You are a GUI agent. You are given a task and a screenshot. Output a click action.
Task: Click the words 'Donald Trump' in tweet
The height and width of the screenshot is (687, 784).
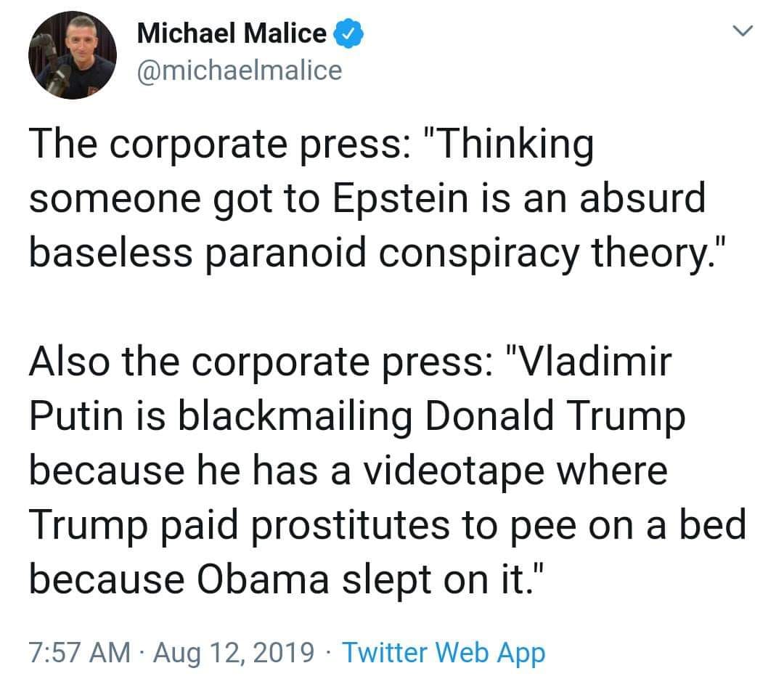tap(555, 416)
